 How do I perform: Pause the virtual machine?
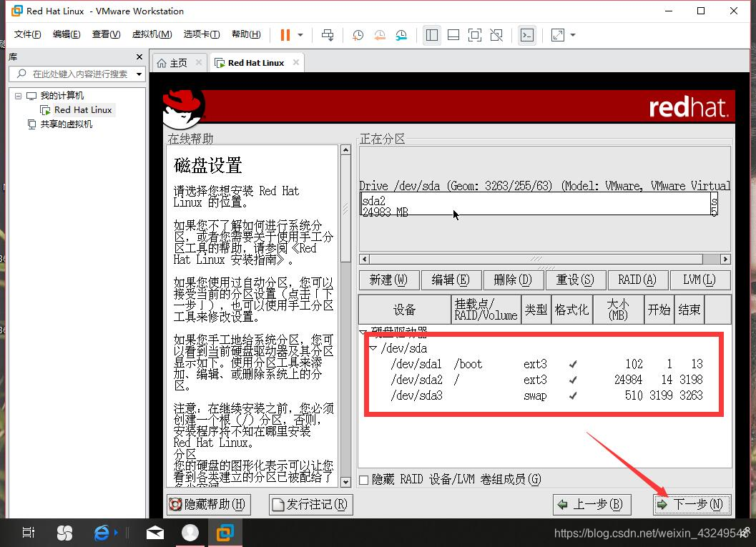point(285,35)
